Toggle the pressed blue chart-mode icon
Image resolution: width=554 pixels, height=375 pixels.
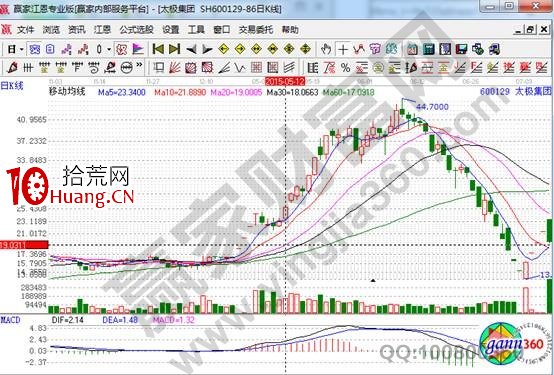(x=35, y=49)
